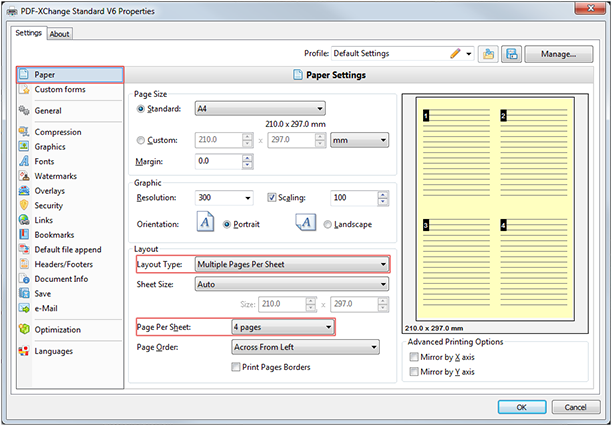
Task: Switch to the About tab
Action: pyautogui.click(x=60, y=33)
